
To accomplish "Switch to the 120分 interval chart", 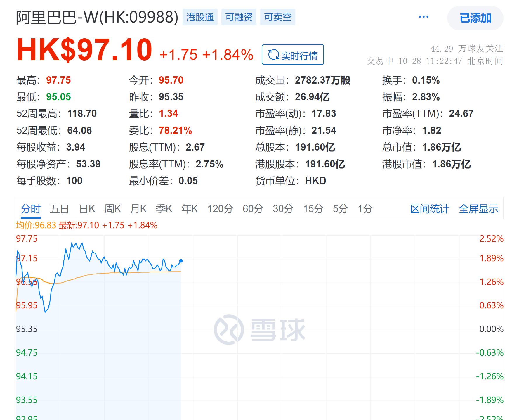I will point(220,208).
